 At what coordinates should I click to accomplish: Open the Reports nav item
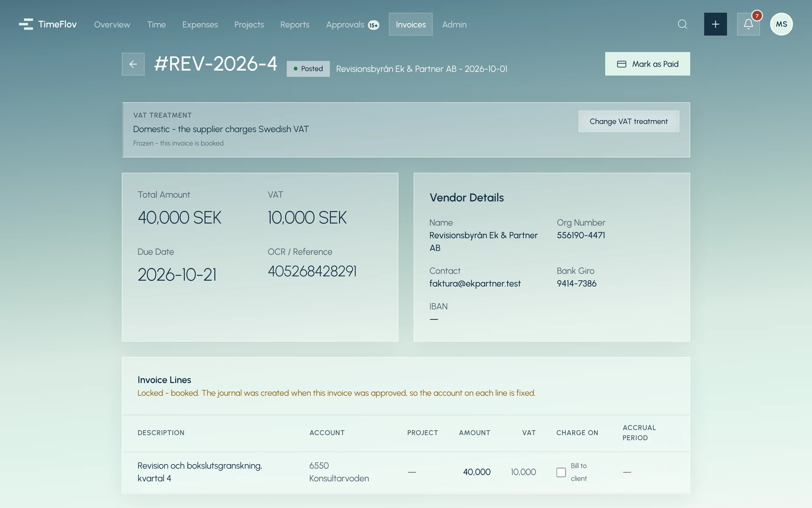(x=295, y=24)
